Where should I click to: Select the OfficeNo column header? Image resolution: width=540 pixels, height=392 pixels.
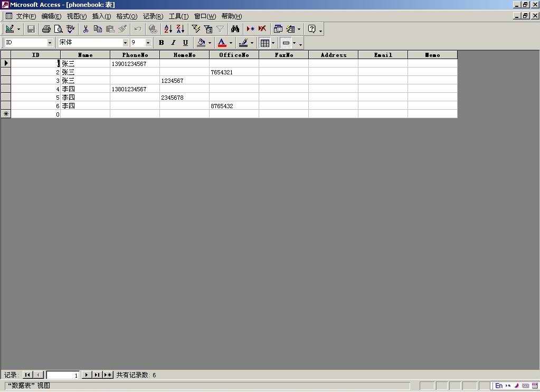(234, 55)
